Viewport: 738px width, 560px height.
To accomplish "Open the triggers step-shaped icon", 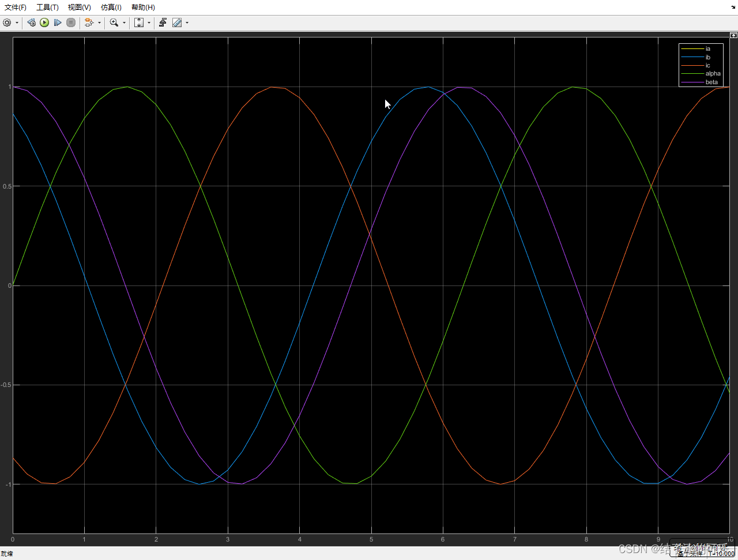I will [163, 22].
